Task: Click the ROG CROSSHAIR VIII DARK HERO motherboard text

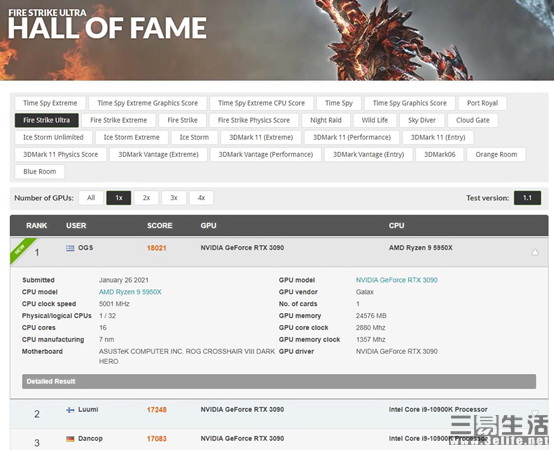Action: [187, 356]
